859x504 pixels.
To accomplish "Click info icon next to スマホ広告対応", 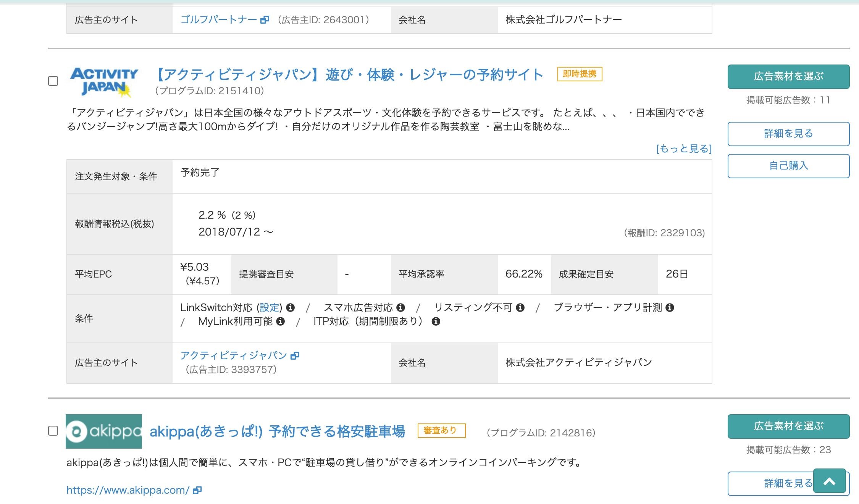I will 400,307.
